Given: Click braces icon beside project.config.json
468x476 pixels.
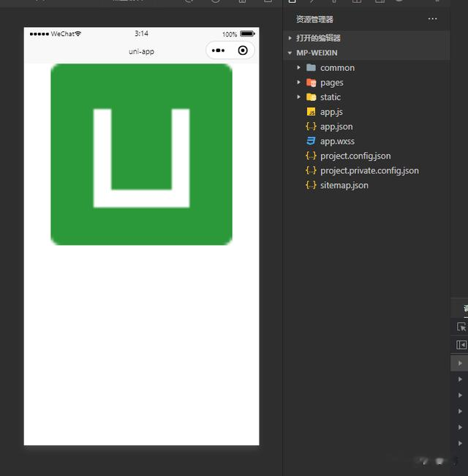Looking at the screenshot, I should pyautogui.click(x=311, y=156).
